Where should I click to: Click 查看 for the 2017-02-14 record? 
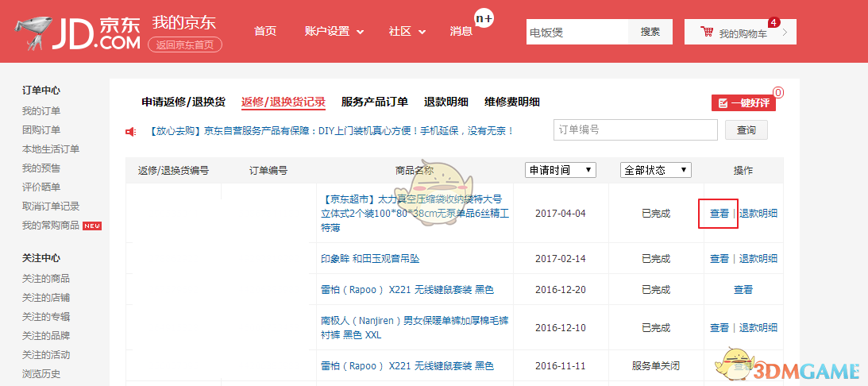click(719, 259)
